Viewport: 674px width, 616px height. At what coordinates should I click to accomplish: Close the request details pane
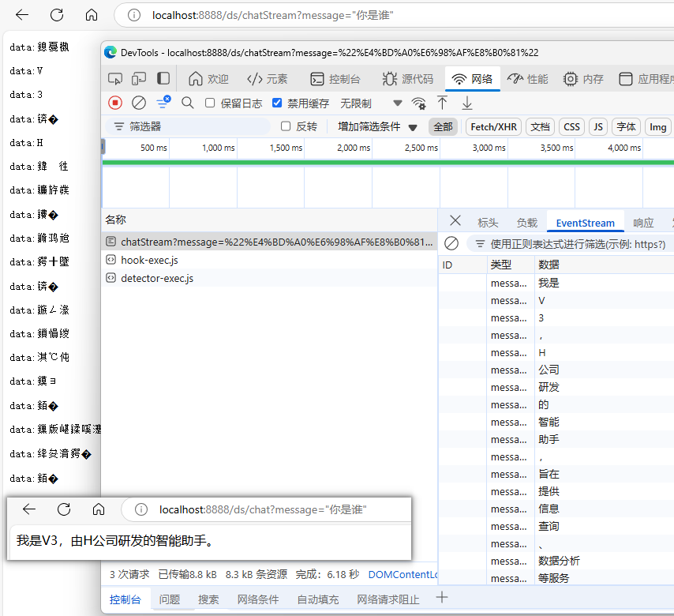coord(455,221)
